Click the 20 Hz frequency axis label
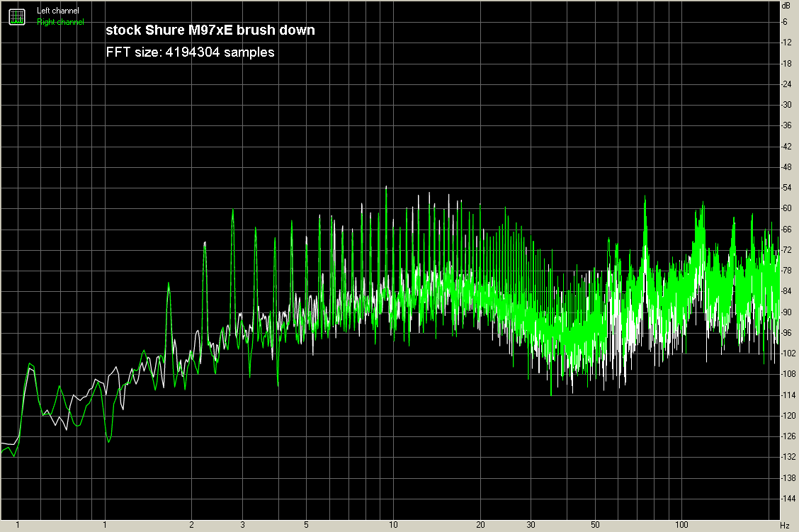 (x=480, y=525)
